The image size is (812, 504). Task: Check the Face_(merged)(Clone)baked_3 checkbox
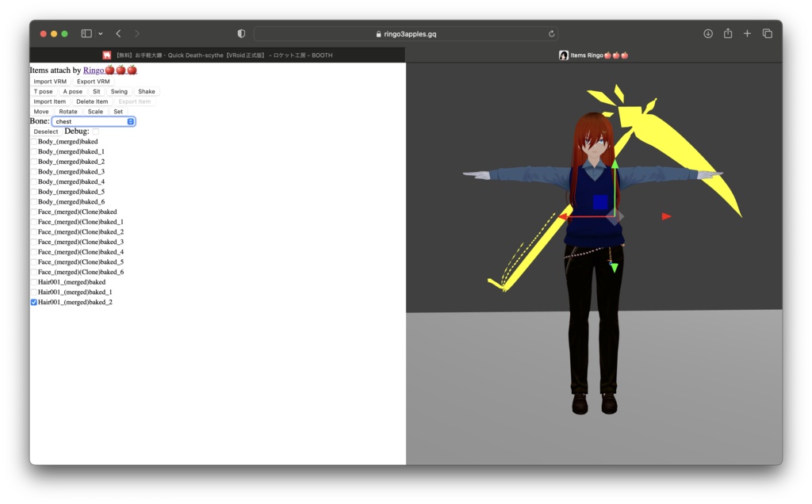pyautogui.click(x=33, y=242)
